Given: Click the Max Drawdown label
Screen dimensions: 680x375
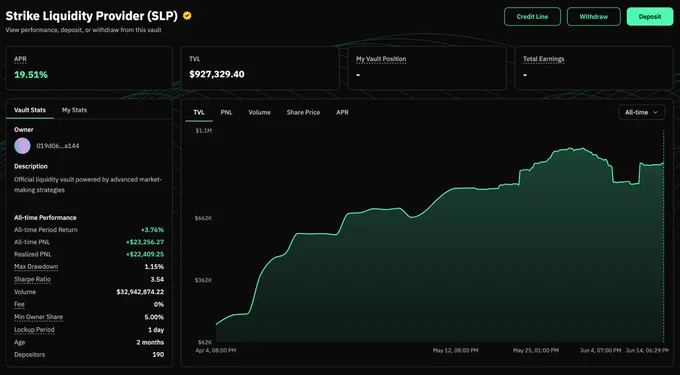Looking at the screenshot, I should click(36, 267).
